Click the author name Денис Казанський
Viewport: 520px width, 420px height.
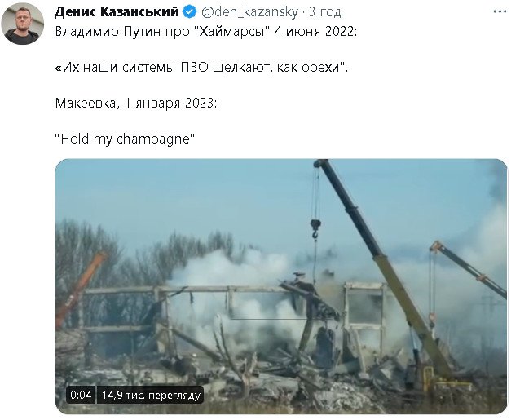(x=117, y=12)
